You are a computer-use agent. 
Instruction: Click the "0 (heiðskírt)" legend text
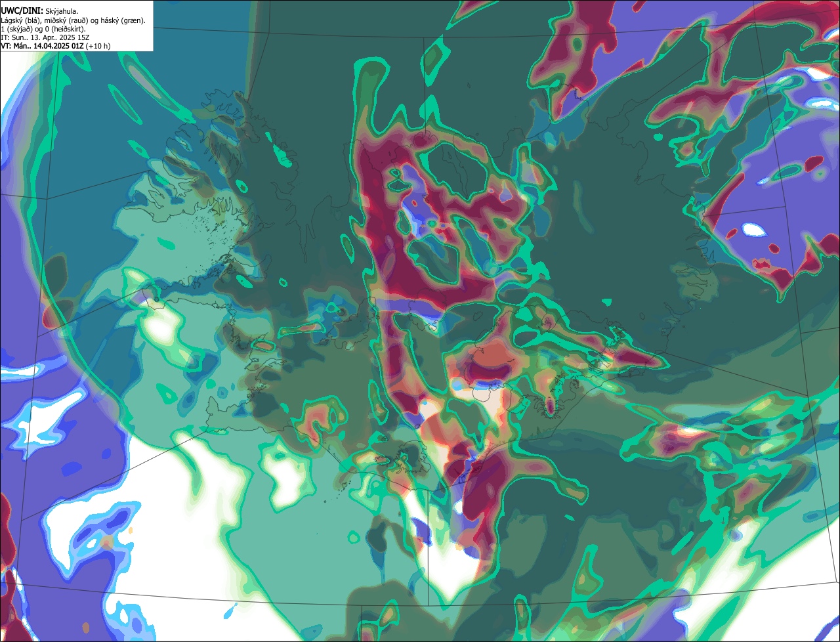click(64, 30)
